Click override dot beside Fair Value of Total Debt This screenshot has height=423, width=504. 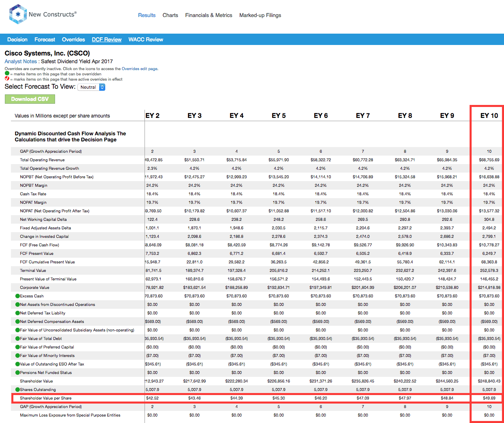click(17, 339)
